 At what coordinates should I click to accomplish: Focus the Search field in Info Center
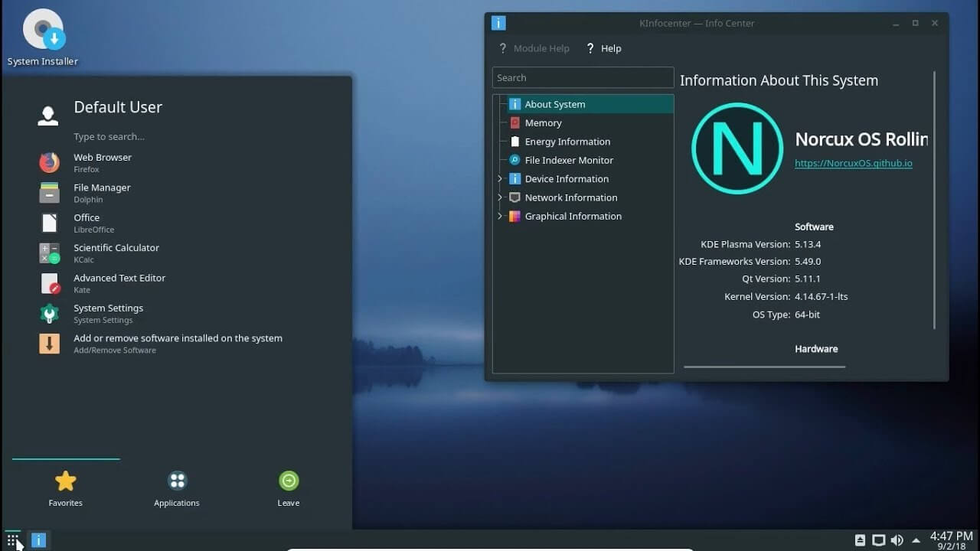pyautogui.click(x=583, y=77)
